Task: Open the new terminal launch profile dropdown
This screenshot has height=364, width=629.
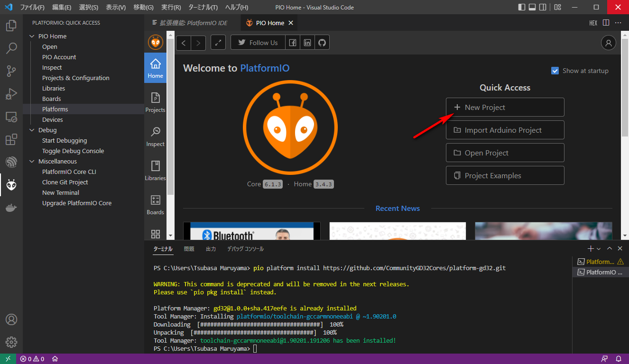Action: [599, 249]
